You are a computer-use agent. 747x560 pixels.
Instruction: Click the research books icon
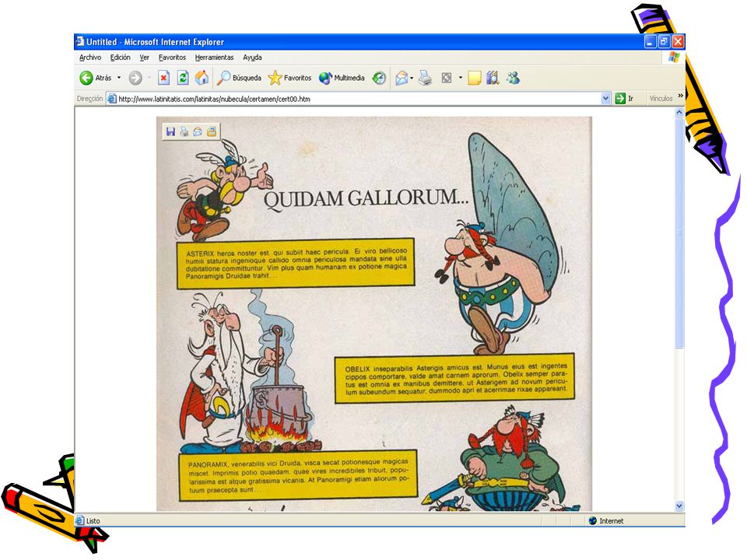493,78
